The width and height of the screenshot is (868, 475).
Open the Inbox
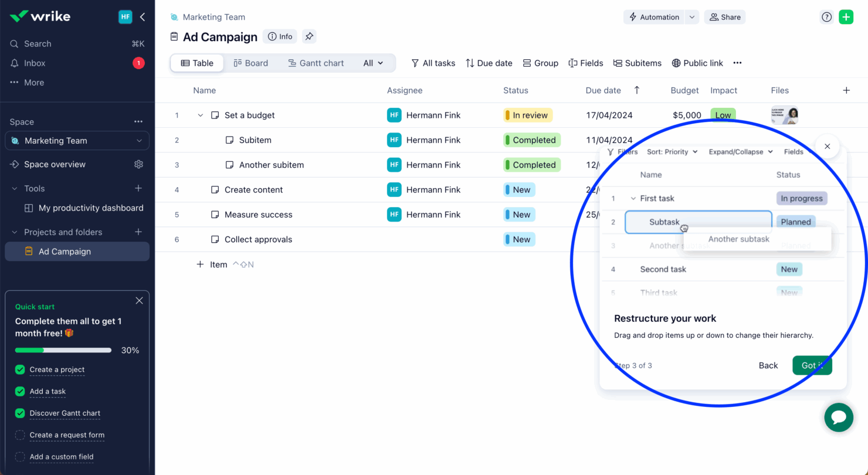click(35, 63)
